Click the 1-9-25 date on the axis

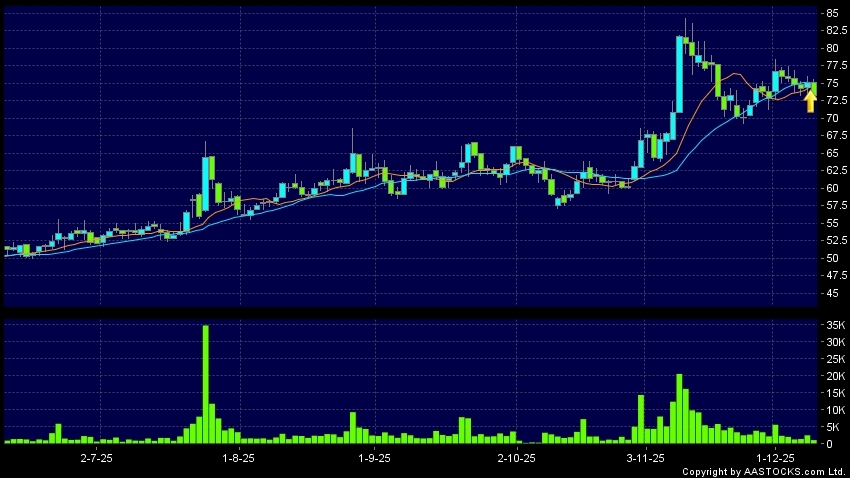[374, 456]
